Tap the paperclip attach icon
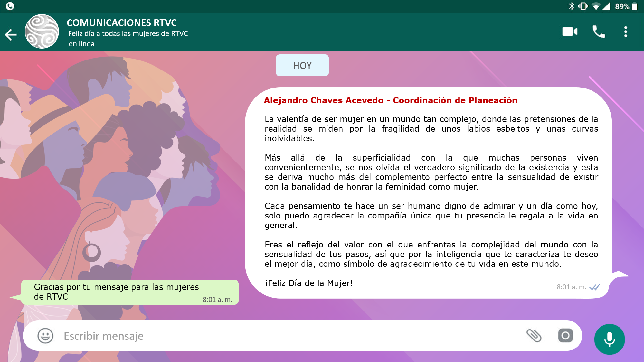This screenshot has height=362, width=644. [534, 336]
